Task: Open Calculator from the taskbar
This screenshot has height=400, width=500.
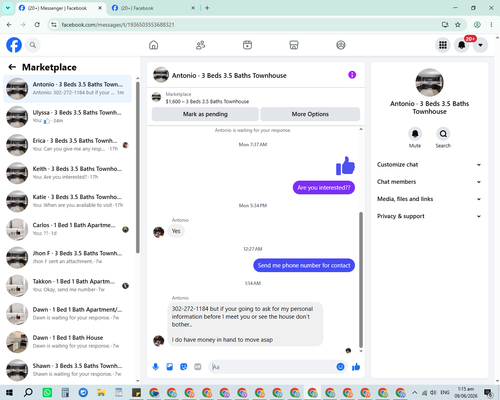Action: coord(65,393)
